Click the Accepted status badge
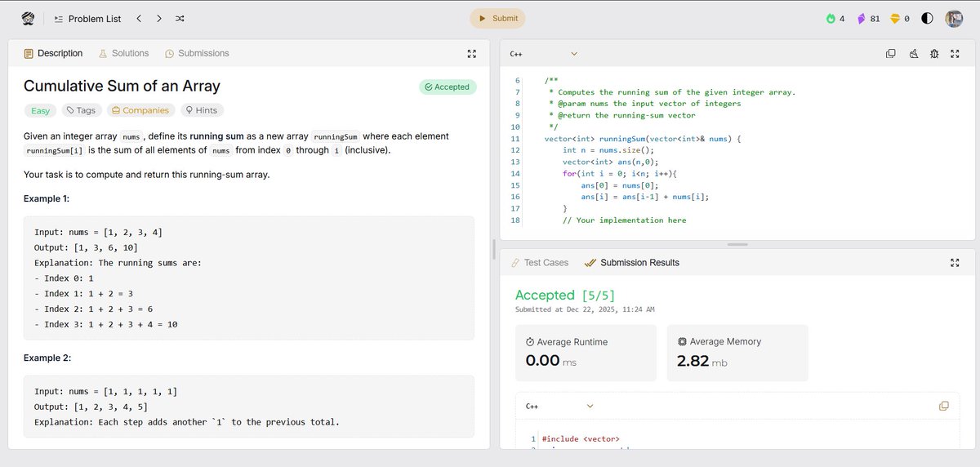This screenshot has width=980, height=467. click(x=448, y=87)
